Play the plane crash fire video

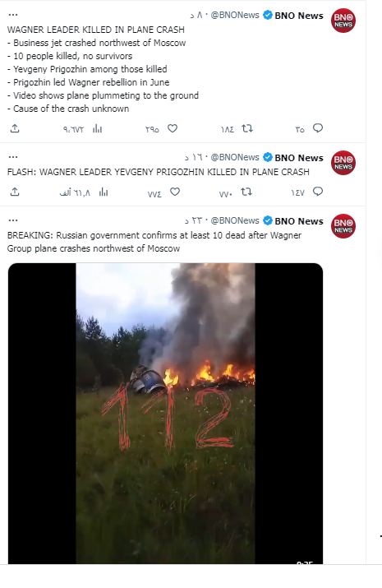click(165, 414)
